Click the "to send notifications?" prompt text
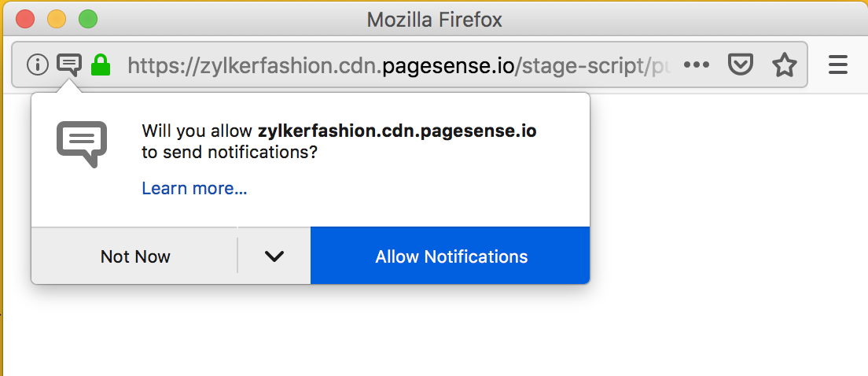The image size is (868, 376). coord(229,153)
